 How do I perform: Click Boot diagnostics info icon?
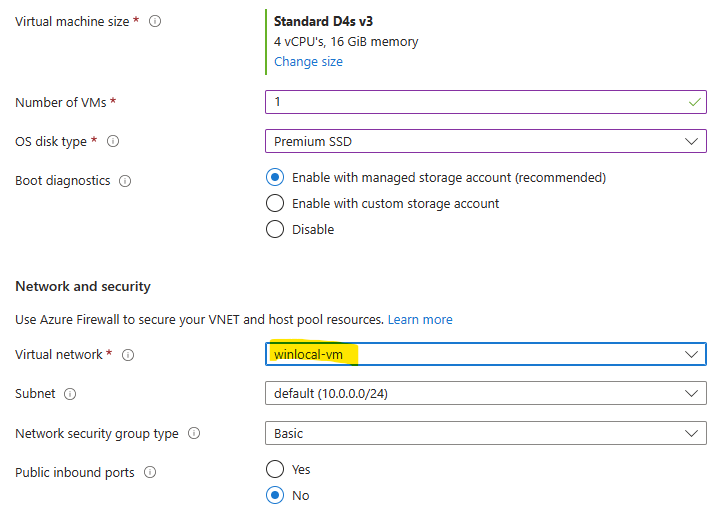click(x=125, y=181)
